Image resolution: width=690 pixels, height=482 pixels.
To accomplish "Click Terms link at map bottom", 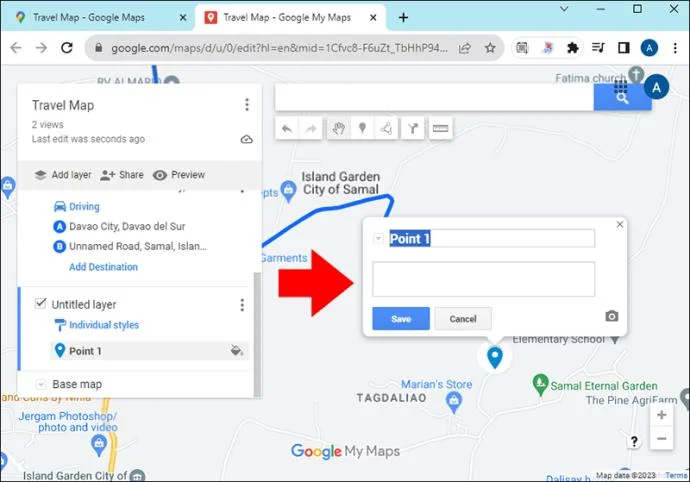I will point(676,475).
